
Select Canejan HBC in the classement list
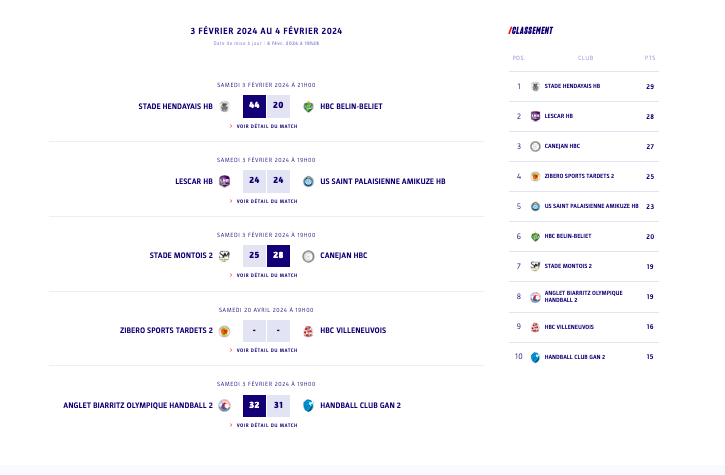pyautogui.click(x=561, y=146)
